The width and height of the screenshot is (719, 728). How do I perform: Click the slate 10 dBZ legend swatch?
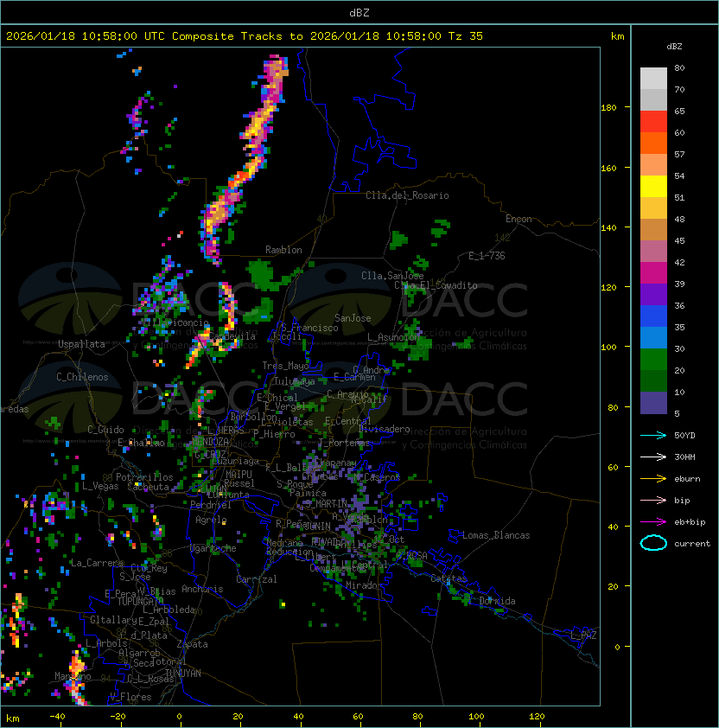pos(653,403)
